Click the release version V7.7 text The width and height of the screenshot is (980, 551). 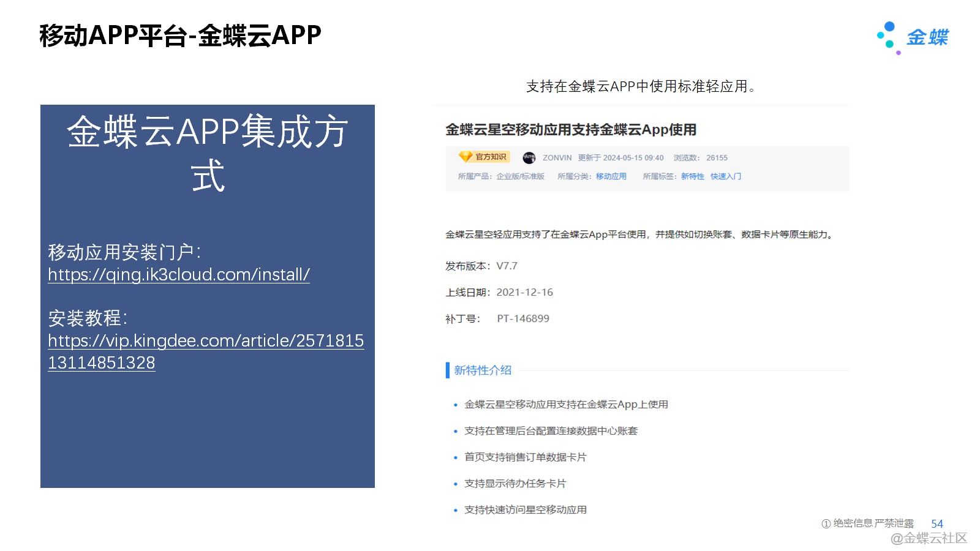pyautogui.click(x=507, y=266)
